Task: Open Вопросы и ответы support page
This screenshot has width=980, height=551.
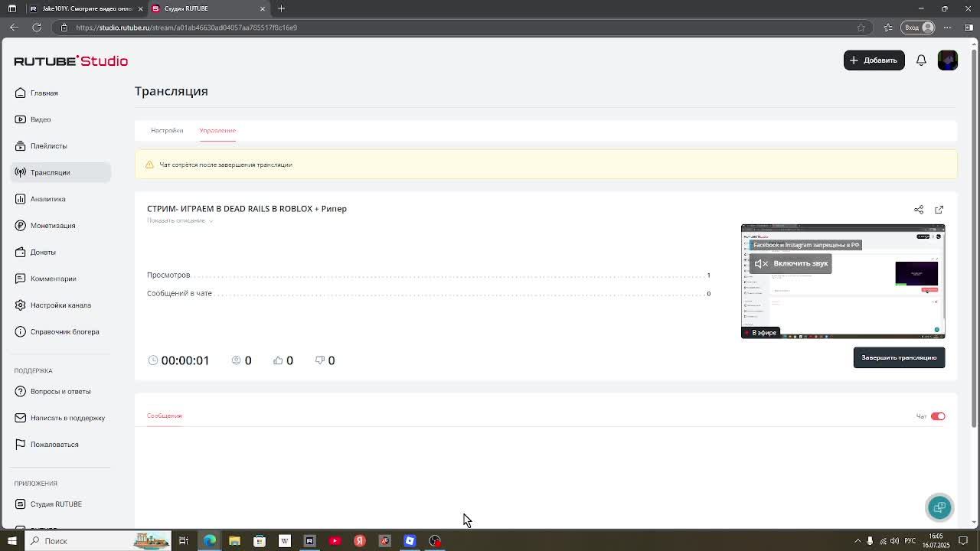Action: (x=61, y=391)
